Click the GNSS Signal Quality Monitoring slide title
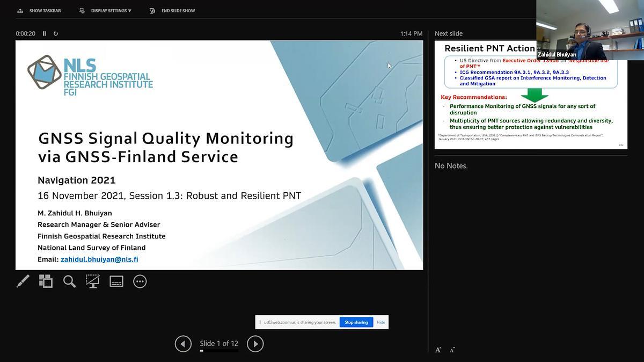The image size is (644, 362). [166, 147]
